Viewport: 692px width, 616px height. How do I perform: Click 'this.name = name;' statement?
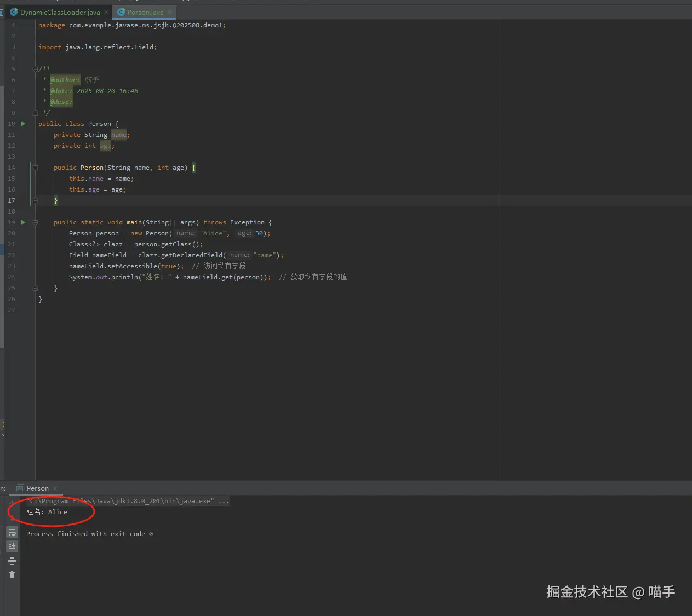coord(101,179)
